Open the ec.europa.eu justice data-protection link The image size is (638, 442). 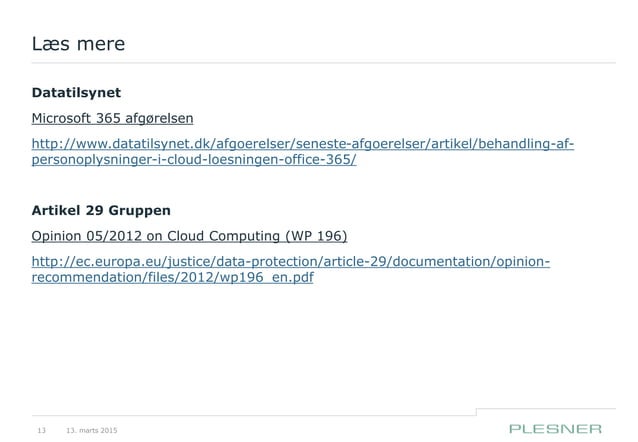coord(291,262)
